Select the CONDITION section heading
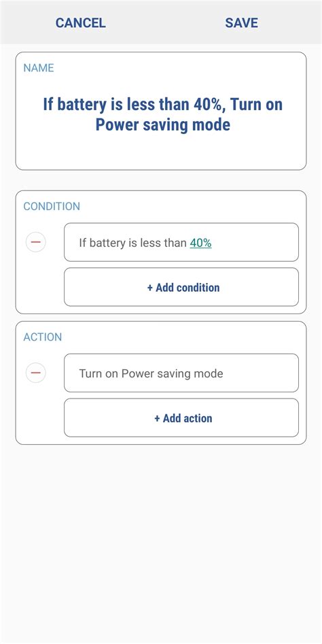This screenshot has width=322, height=644. point(52,206)
